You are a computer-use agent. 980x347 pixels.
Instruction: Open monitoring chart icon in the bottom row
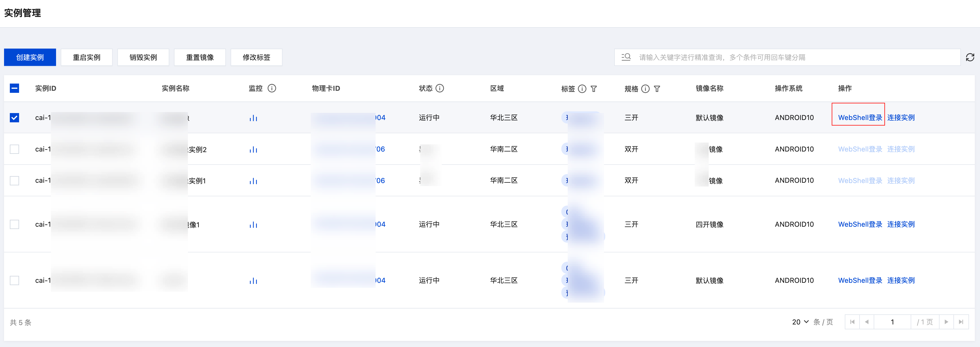253,281
